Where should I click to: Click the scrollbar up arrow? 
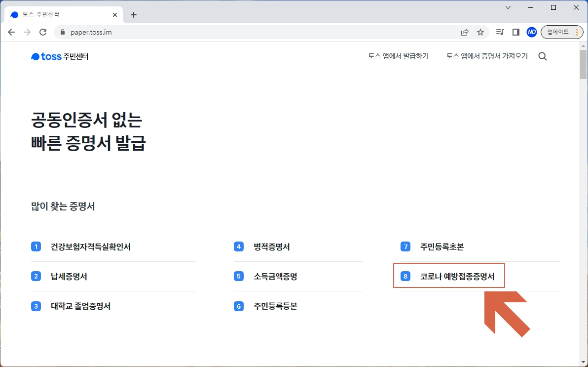(x=583, y=46)
